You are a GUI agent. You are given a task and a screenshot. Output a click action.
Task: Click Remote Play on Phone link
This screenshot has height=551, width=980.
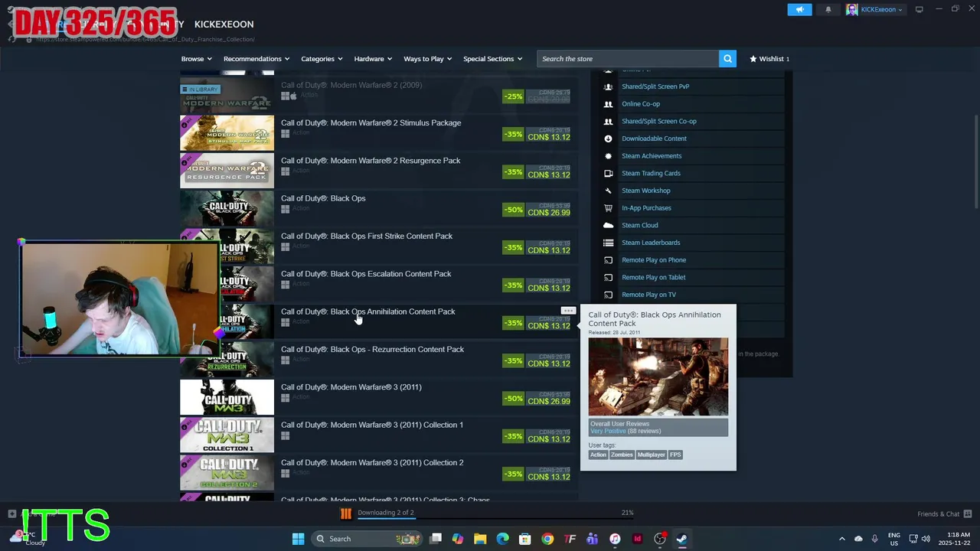coord(654,260)
